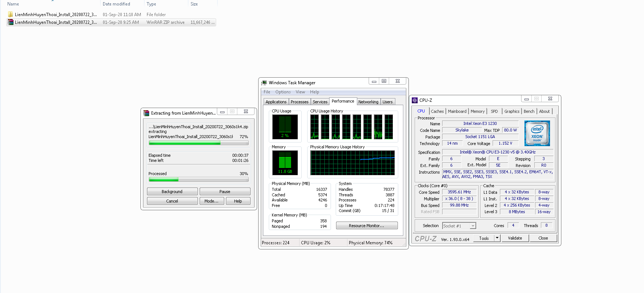Click the Memory meter showing 11.8 GB
This screenshot has height=293, width=644.
click(285, 163)
